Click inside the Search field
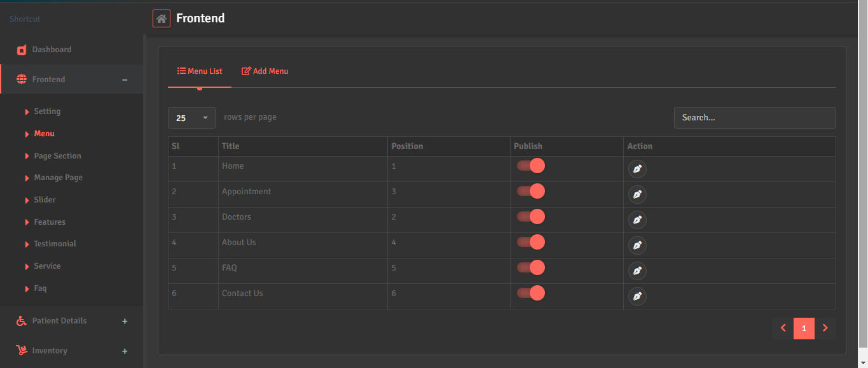 755,118
